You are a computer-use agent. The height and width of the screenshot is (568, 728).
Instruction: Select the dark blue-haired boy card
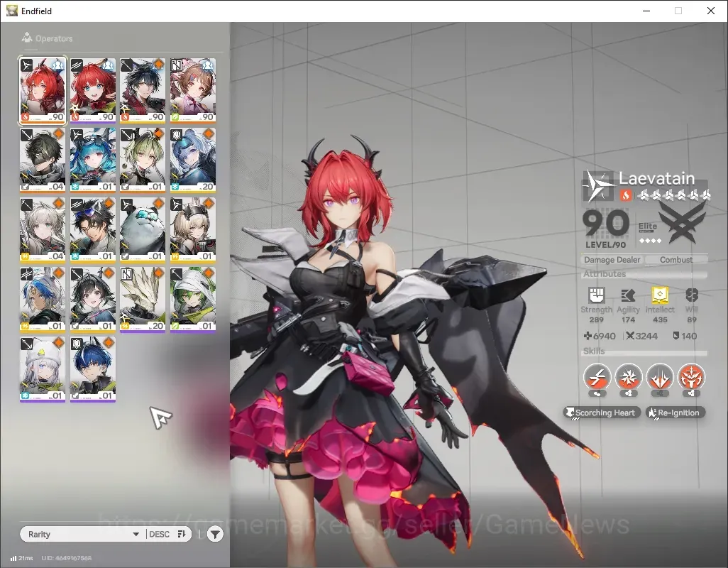pyautogui.click(x=93, y=369)
